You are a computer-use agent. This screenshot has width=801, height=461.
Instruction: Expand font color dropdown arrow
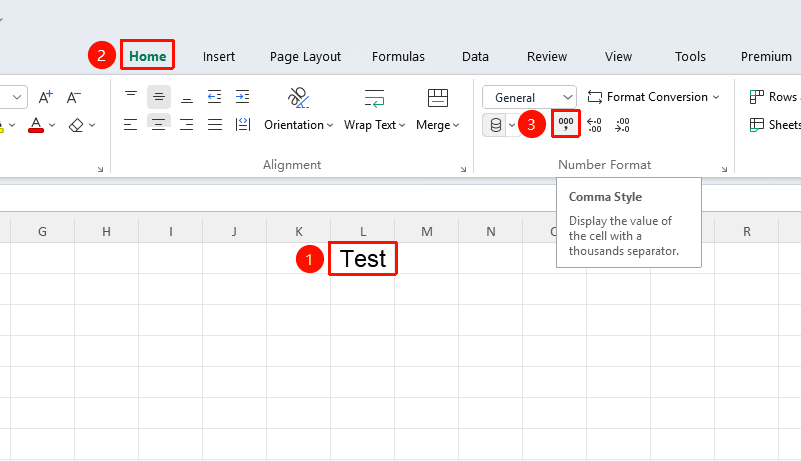click(x=52, y=125)
